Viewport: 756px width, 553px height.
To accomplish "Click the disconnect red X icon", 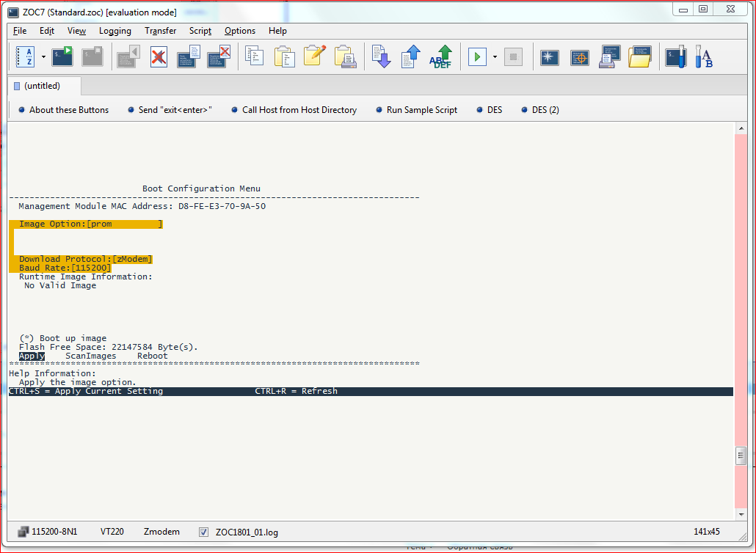I will click(x=158, y=57).
